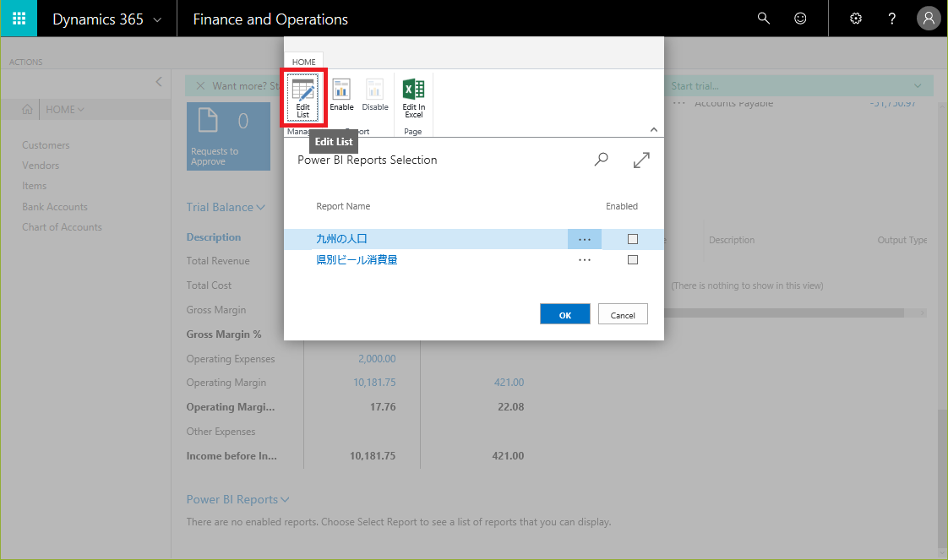Open Vendors in navigation pane
This screenshot has width=948, height=560.
click(x=41, y=166)
